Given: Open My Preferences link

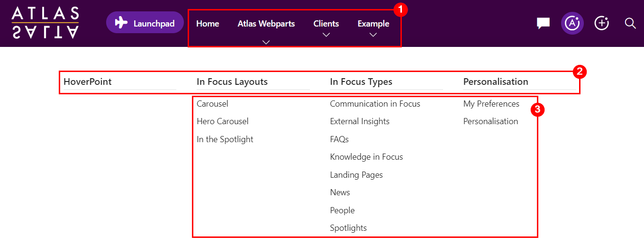Looking at the screenshot, I should 491,104.
